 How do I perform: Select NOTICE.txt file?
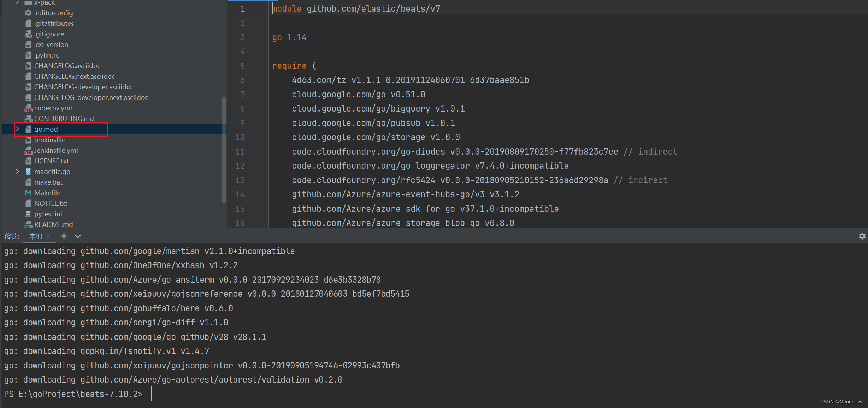(51, 203)
